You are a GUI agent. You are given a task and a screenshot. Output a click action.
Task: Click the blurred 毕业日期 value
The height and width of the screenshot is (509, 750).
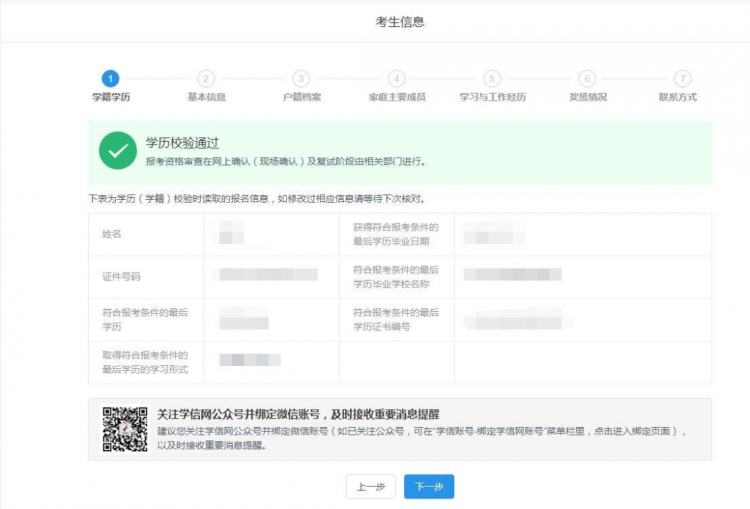[494, 233]
